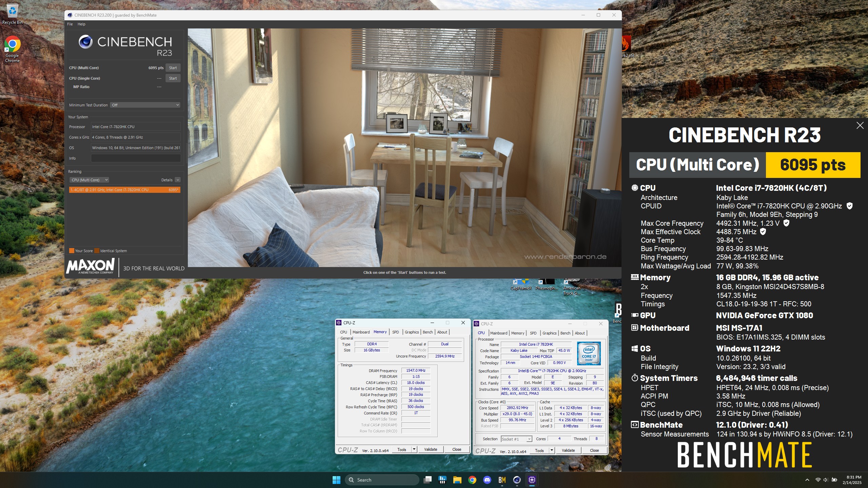Open the Google Chrome desktop shortcut

(x=12, y=49)
